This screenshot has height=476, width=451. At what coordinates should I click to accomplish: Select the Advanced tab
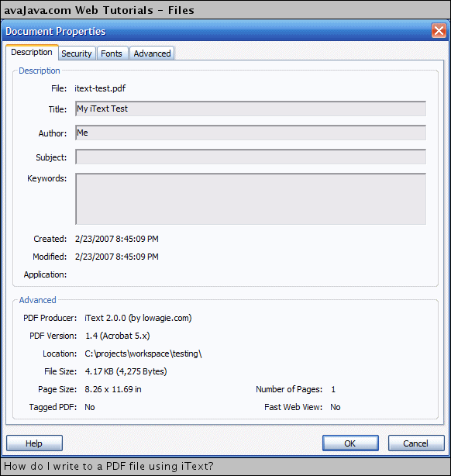(x=152, y=53)
